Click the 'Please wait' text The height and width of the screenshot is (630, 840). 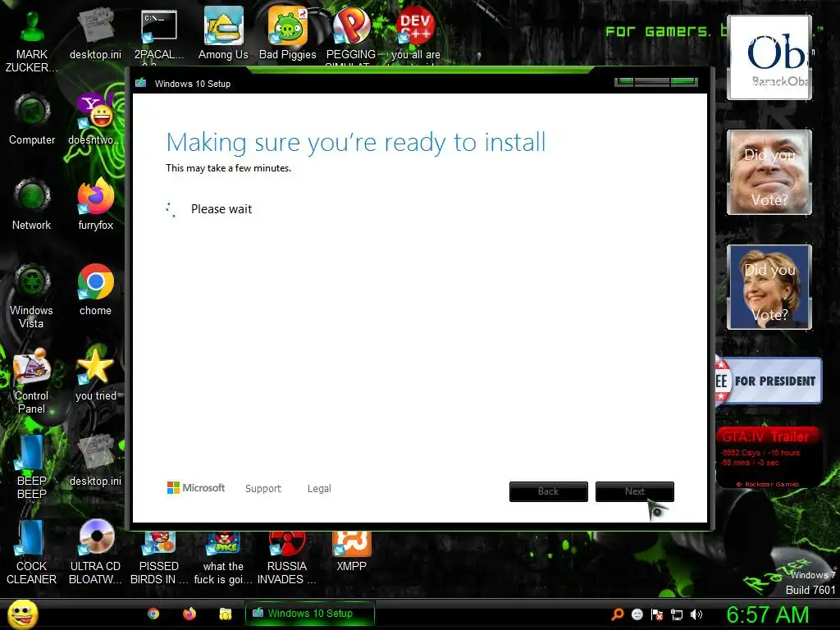[x=221, y=209]
